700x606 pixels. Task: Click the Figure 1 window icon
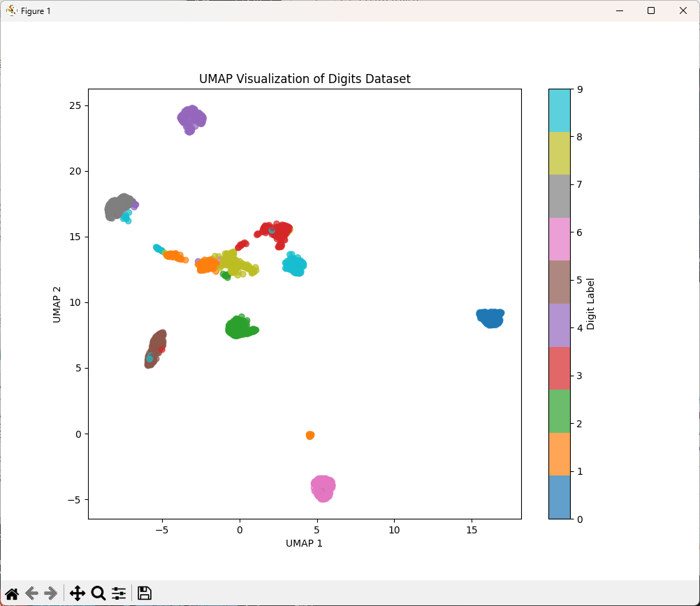11,10
